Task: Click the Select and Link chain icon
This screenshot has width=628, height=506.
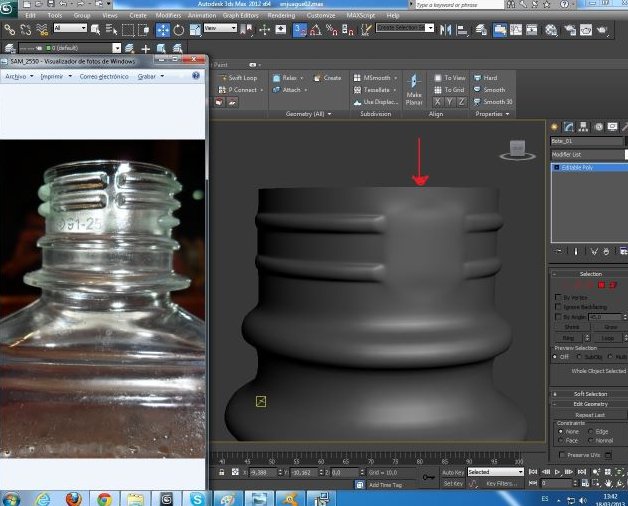Action: (x=10, y=30)
